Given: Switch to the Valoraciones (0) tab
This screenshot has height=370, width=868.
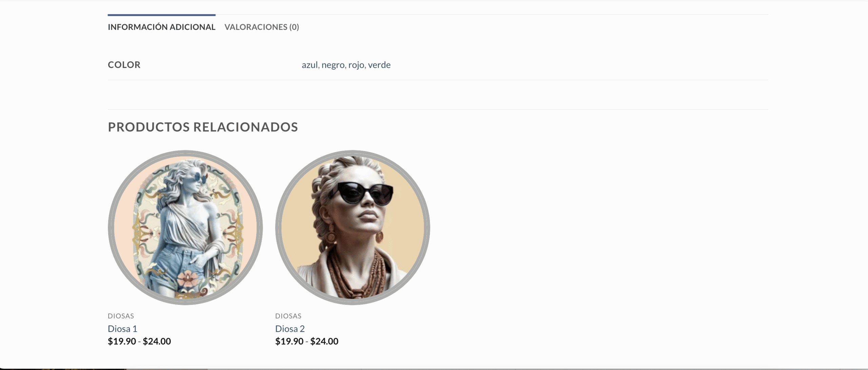Looking at the screenshot, I should pos(262,27).
